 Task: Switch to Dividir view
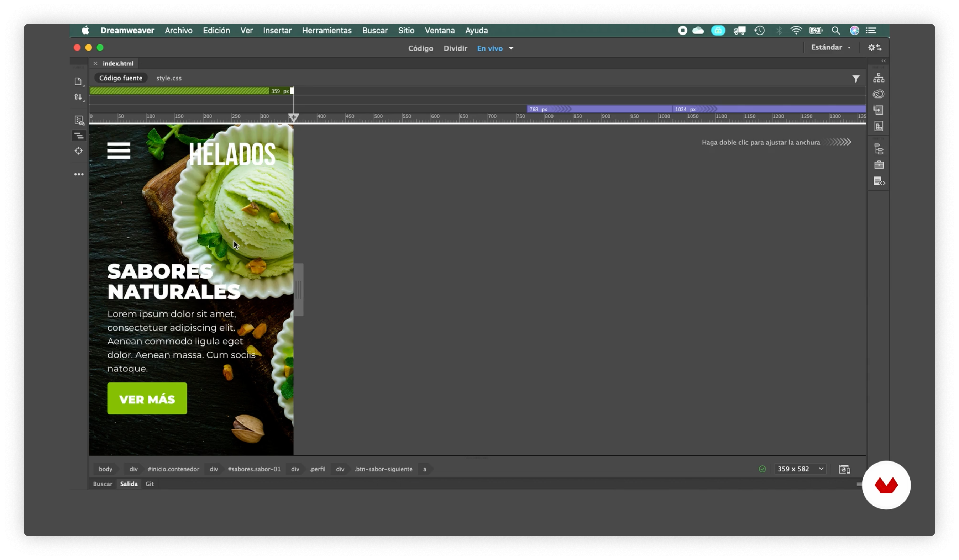click(x=455, y=48)
